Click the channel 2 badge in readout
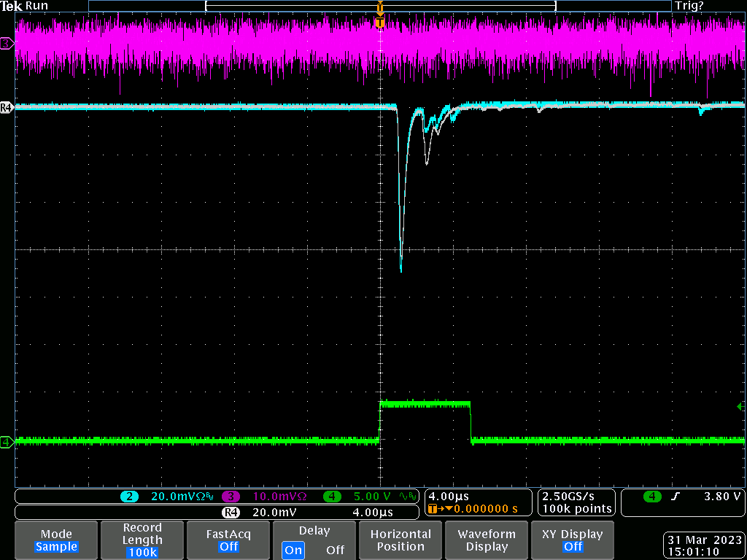 [129, 497]
